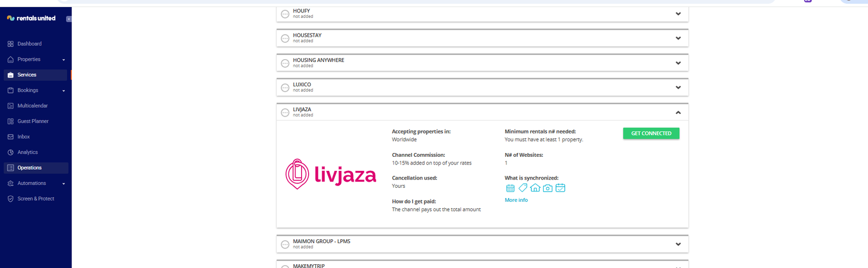
Task: Click the house property sync icon
Action: [535, 188]
